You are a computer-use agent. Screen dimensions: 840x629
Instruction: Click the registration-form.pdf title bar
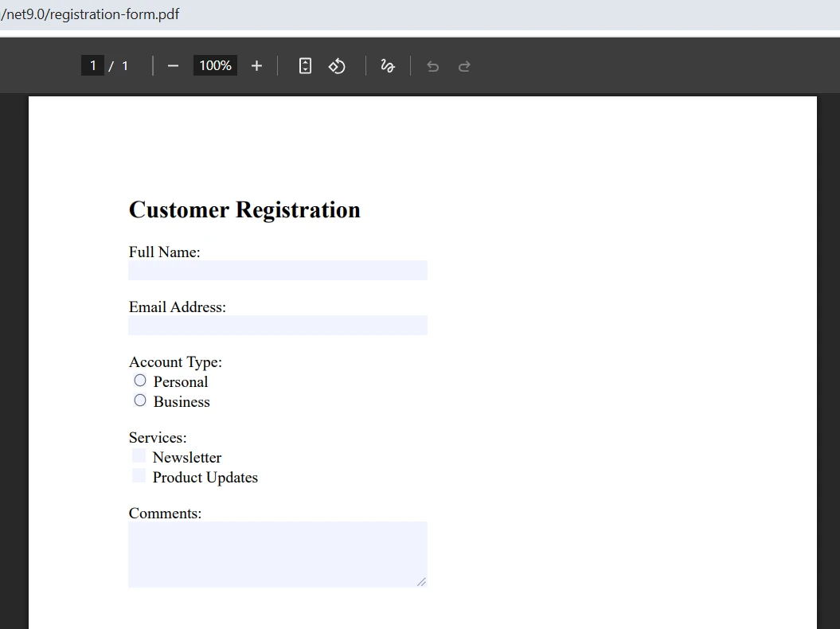pos(91,14)
